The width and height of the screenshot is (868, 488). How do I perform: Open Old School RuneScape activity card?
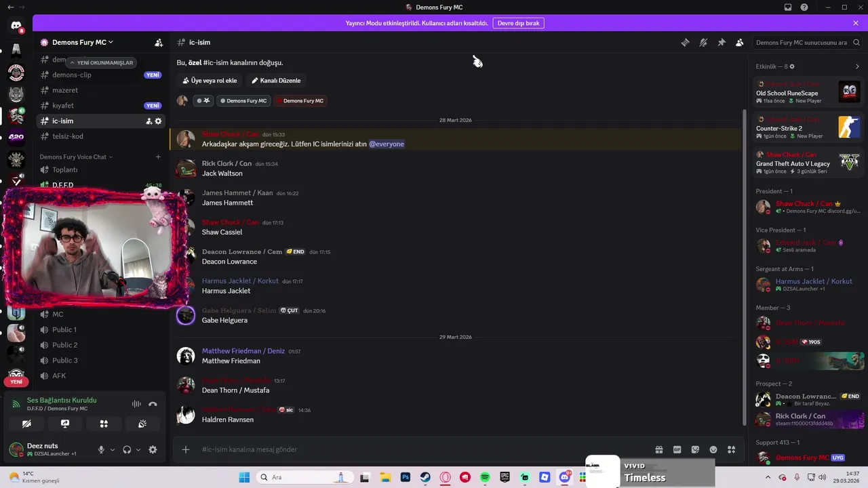808,92
